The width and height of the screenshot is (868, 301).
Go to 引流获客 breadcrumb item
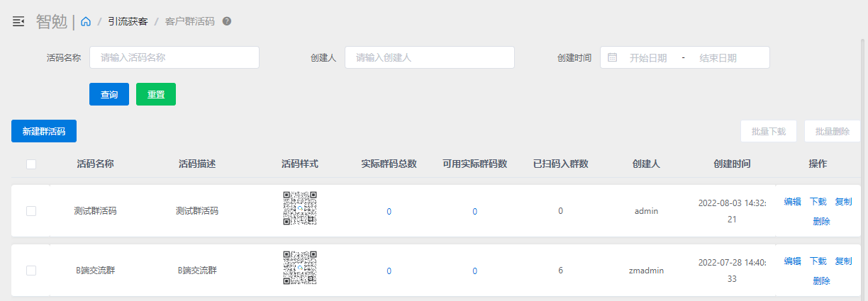(x=128, y=22)
